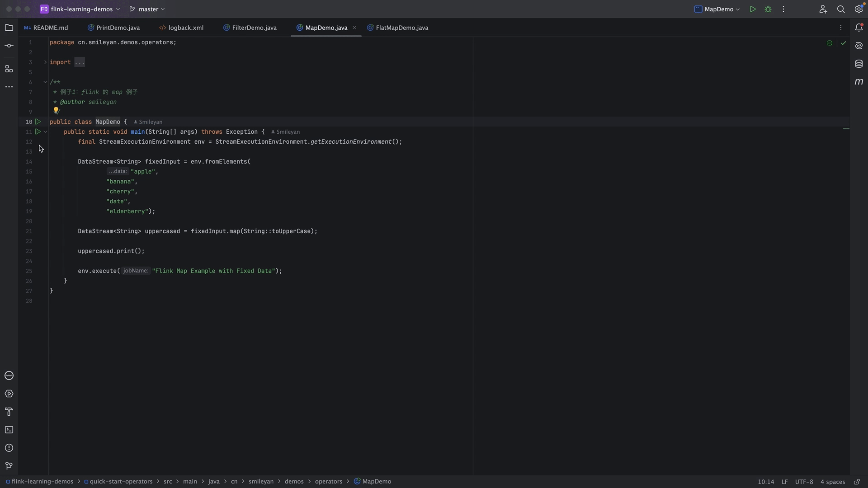The height and width of the screenshot is (488, 868).
Task: Expand the folded import block
Action: (x=45, y=62)
